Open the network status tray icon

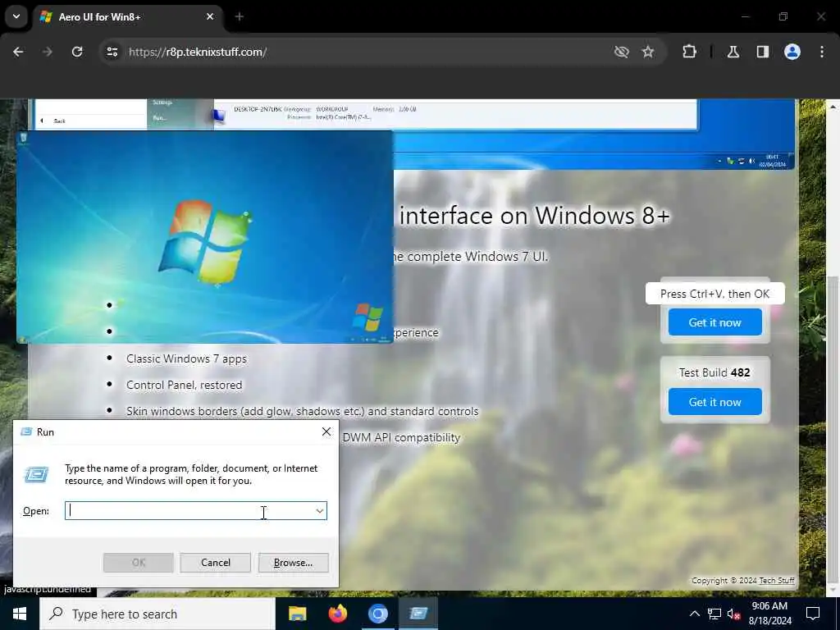714,614
